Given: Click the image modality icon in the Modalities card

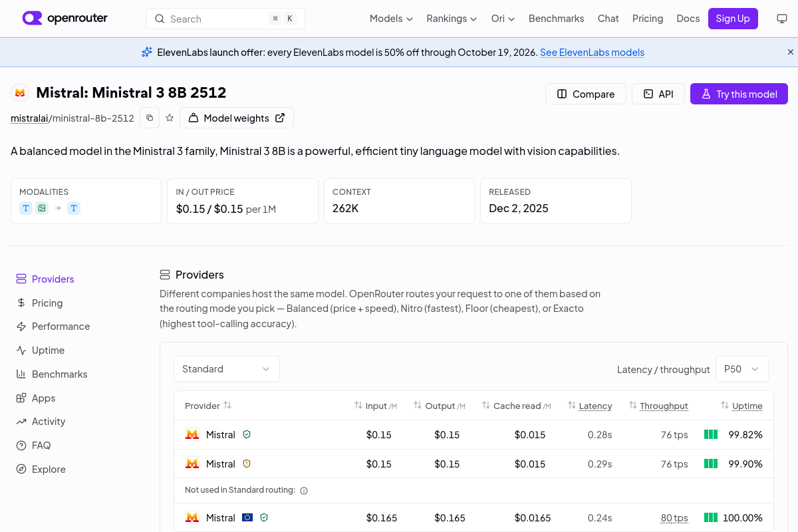Looking at the screenshot, I should point(42,208).
